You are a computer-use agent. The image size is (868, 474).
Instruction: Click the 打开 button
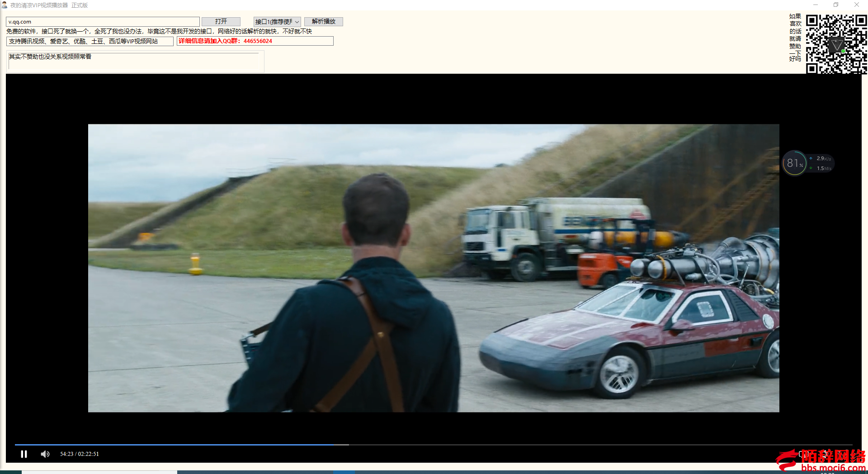click(x=221, y=22)
